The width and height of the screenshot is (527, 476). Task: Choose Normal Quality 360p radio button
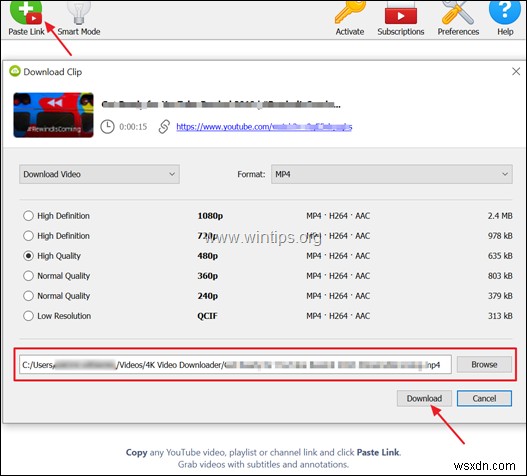tap(28, 276)
